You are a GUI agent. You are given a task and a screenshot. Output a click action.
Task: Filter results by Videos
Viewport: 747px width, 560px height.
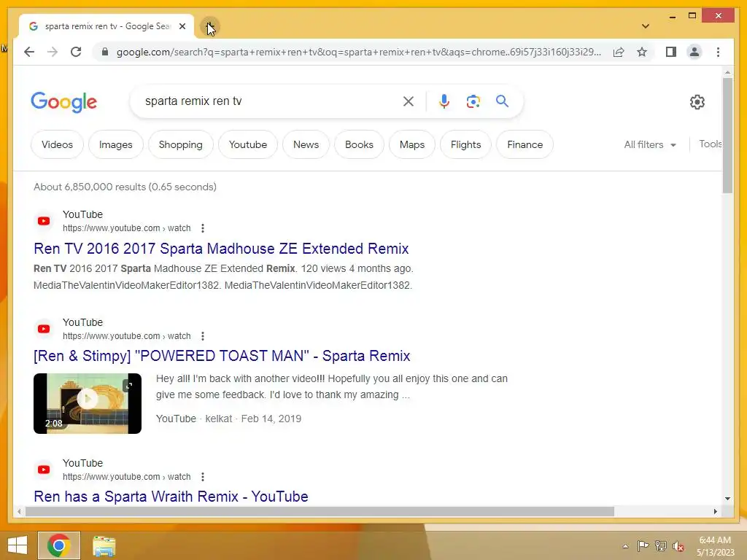pos(57,145)
